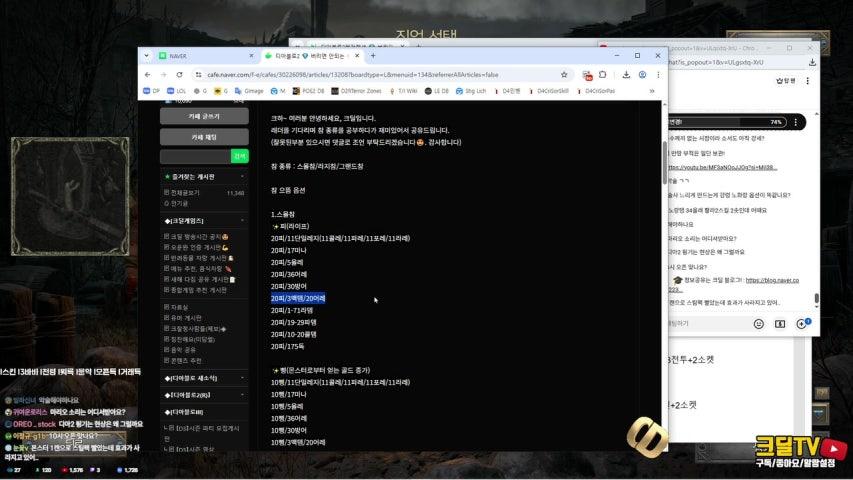Click the line 20피/175독
This screenshot has height=480, width=853.
click(x=288, y=346)
